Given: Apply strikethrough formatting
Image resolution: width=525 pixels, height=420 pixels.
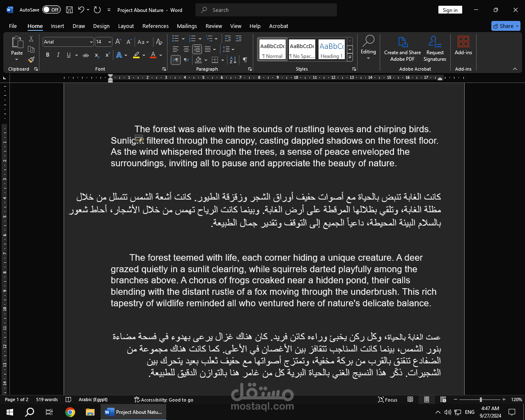Looking at the screenshot, I should pyautogui.click(x=86, y=55).
